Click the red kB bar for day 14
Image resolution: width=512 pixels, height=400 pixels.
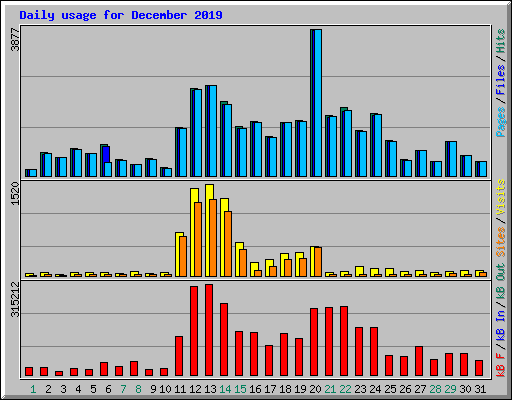point(224,339)
